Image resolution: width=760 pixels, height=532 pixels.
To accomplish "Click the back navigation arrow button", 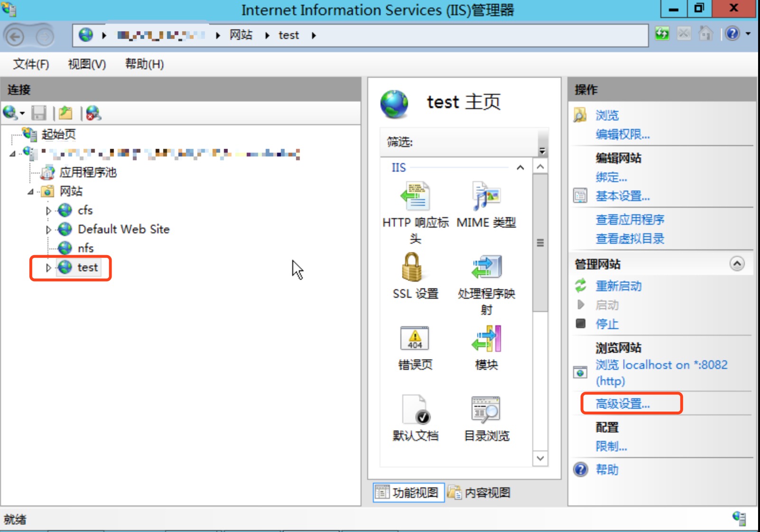I will [x=15, y=36].
